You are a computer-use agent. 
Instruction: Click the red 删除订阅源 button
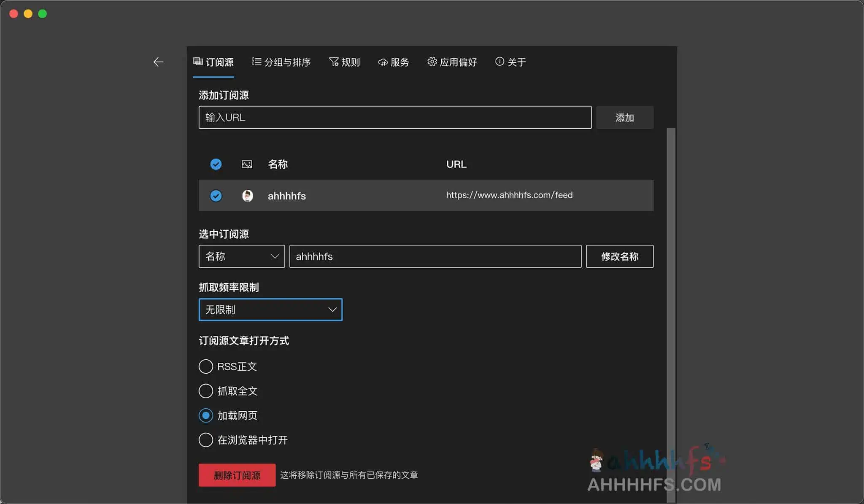pyautogui.click(x=237, y=475)
